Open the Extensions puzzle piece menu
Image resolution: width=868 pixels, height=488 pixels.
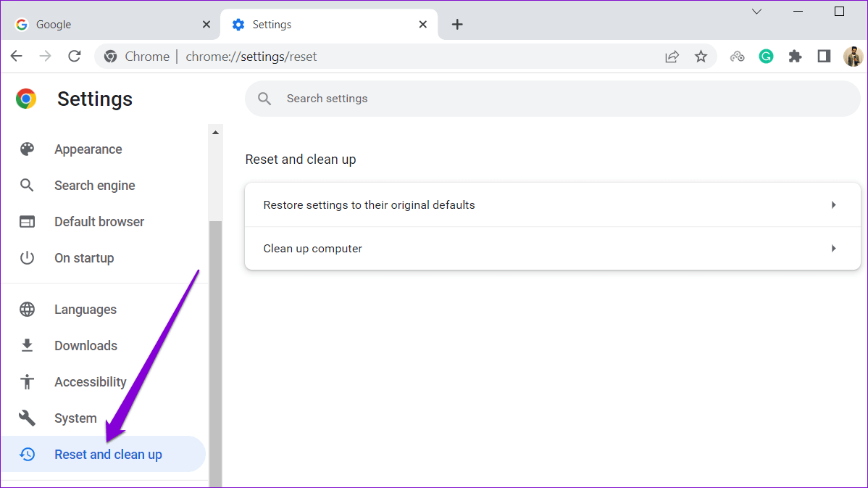pos(795,57)
